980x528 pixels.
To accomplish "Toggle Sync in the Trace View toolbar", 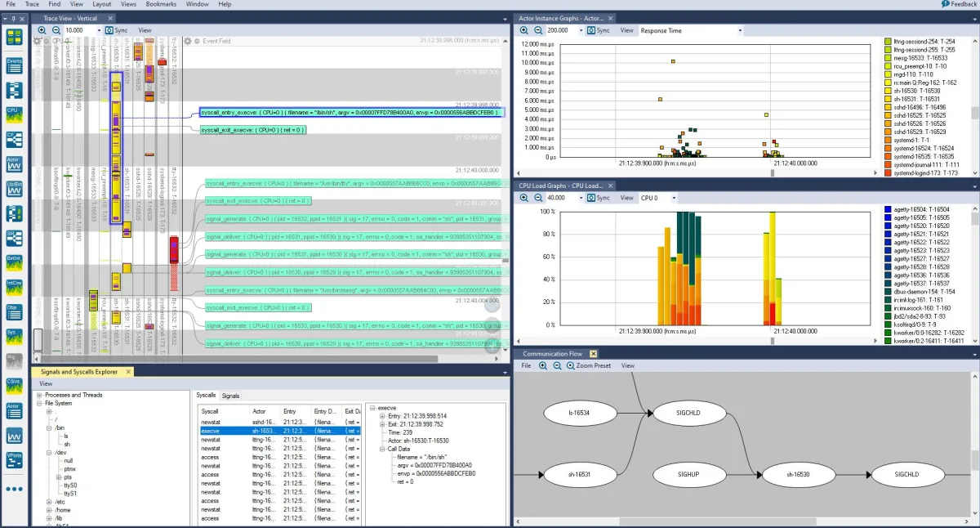I will 116,30.
